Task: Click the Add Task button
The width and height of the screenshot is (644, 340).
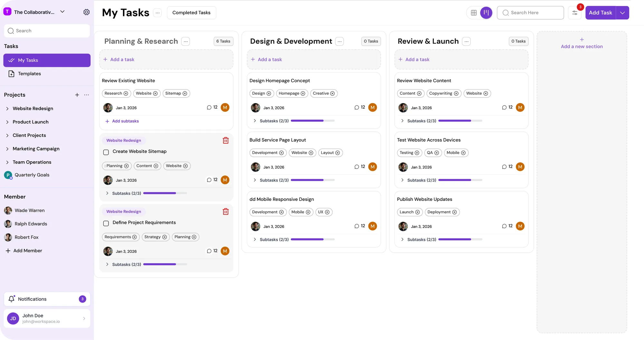Action: coord(600,13)
